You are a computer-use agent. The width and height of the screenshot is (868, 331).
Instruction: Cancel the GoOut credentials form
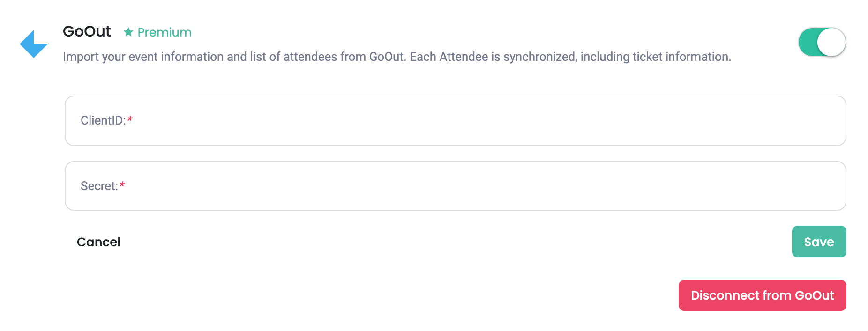click(98, 242)
